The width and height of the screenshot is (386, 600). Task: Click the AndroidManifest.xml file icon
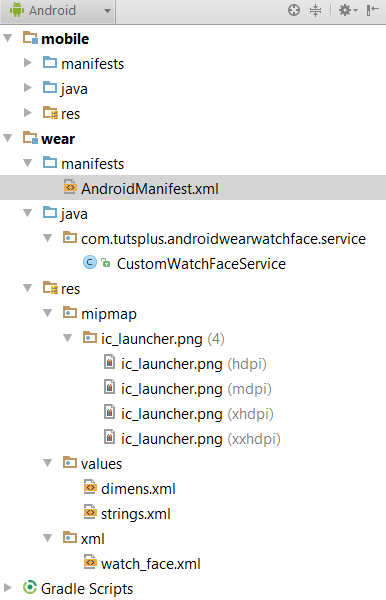click(x=70, y=188)
